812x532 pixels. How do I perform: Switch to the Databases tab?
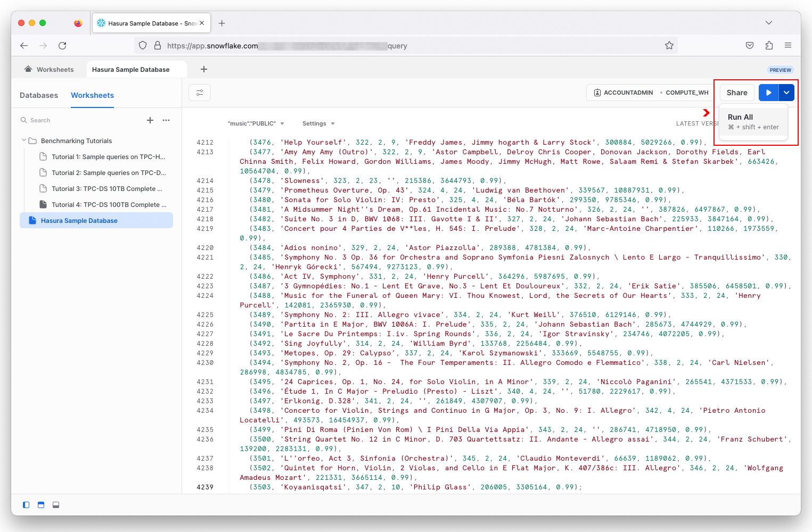pos(38,95)
